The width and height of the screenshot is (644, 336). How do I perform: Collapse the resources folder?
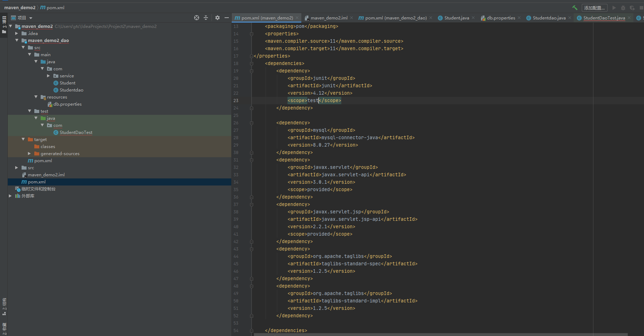click(x=36, y=97)
